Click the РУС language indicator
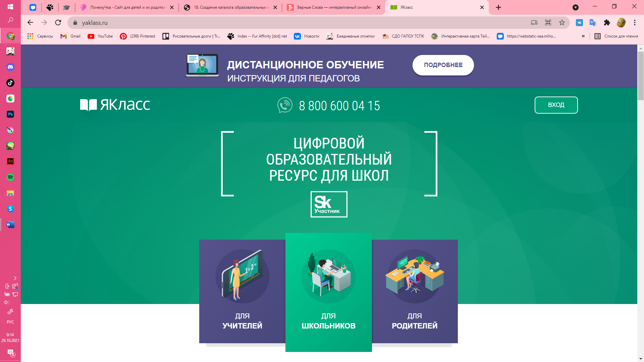Image resolution: width=644 pixels, height=362 pixels. [10, 322]
